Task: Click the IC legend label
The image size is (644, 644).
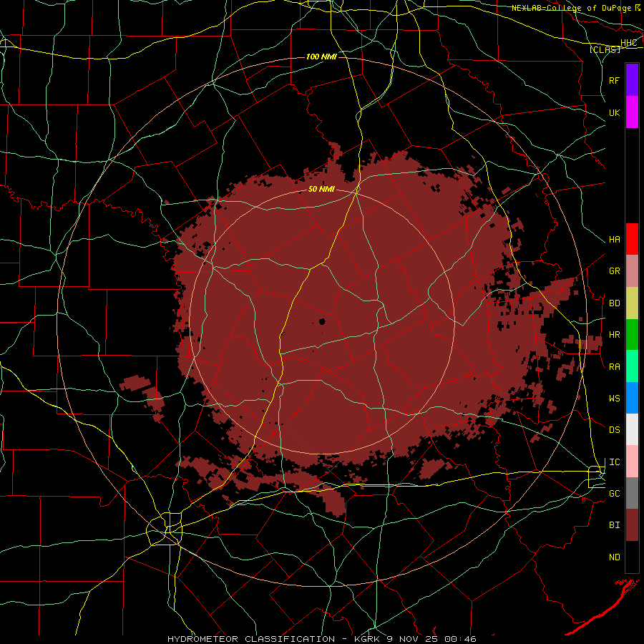Action: click(615, 462)
